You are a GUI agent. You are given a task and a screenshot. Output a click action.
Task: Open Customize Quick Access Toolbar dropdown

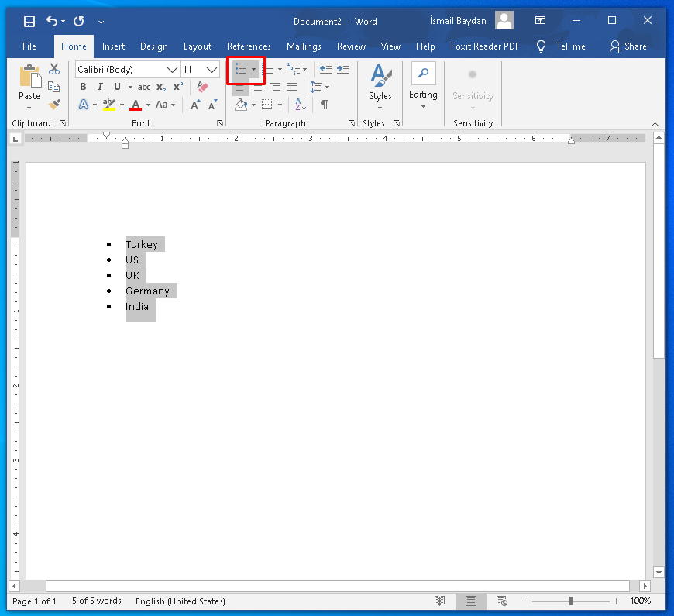point(101,21)
